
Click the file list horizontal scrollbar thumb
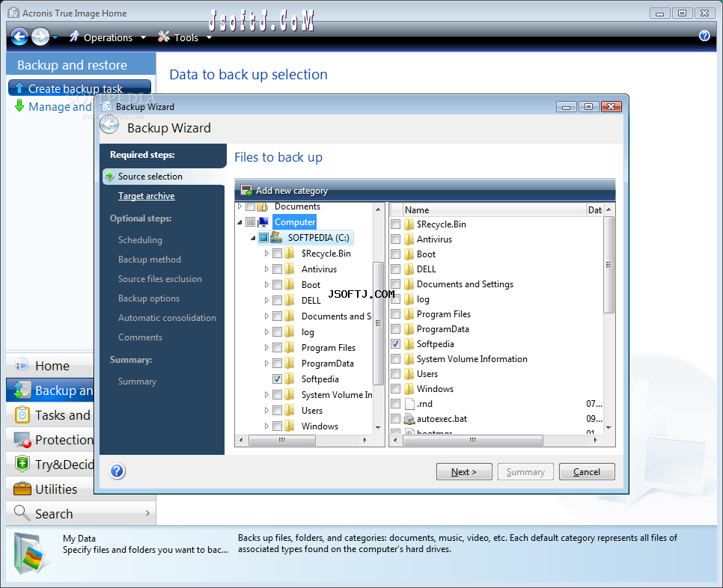[472, 440]
